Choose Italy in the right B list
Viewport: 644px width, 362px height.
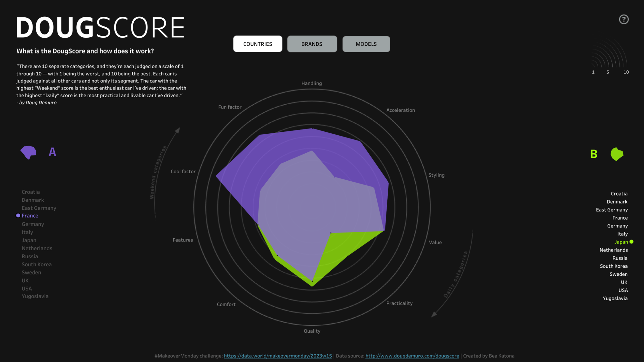[622, 234]
